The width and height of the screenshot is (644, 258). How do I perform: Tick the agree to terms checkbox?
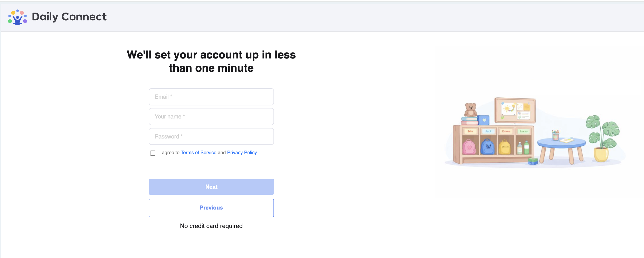point(153,153)
